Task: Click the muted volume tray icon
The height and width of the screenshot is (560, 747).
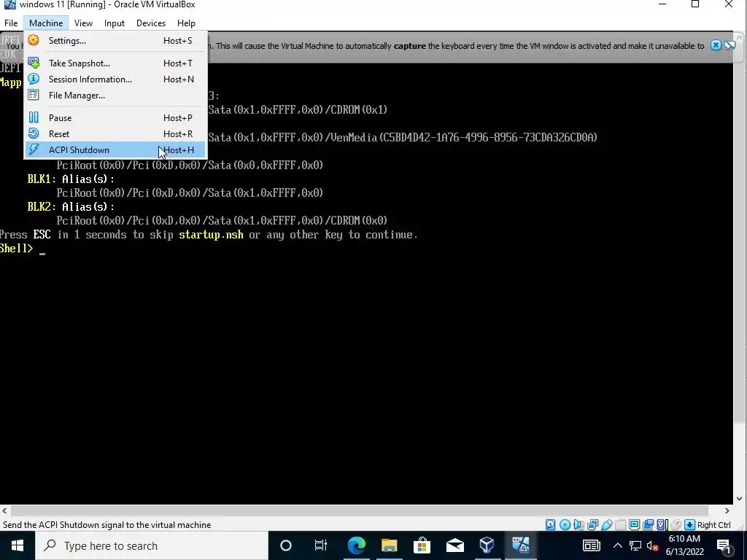Action: [653, 545]
